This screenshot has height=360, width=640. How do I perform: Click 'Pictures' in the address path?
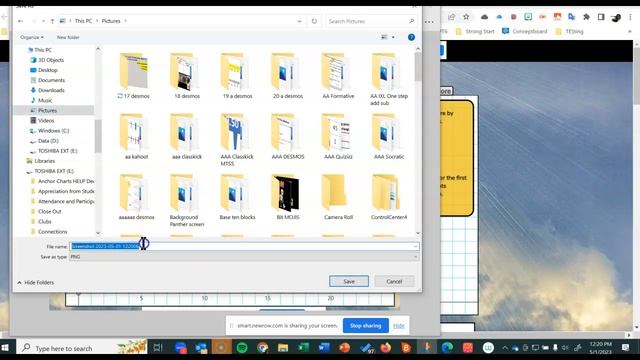click(111, 21)
